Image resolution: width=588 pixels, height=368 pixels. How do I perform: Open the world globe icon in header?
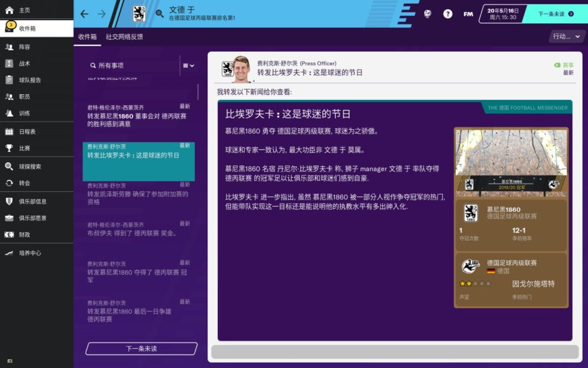coord(427,14)
